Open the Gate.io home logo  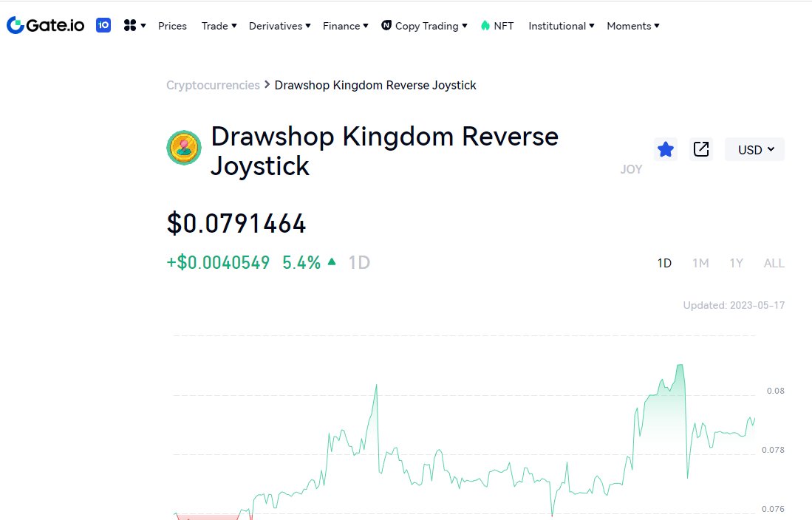[x=46, y=25]
